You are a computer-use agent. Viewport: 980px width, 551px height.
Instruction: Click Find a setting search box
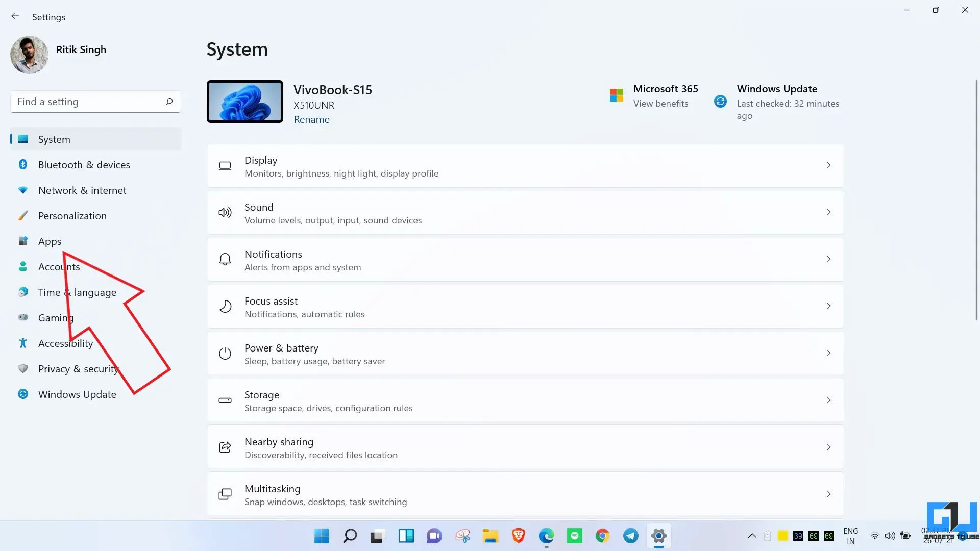[x=95, y=102]
